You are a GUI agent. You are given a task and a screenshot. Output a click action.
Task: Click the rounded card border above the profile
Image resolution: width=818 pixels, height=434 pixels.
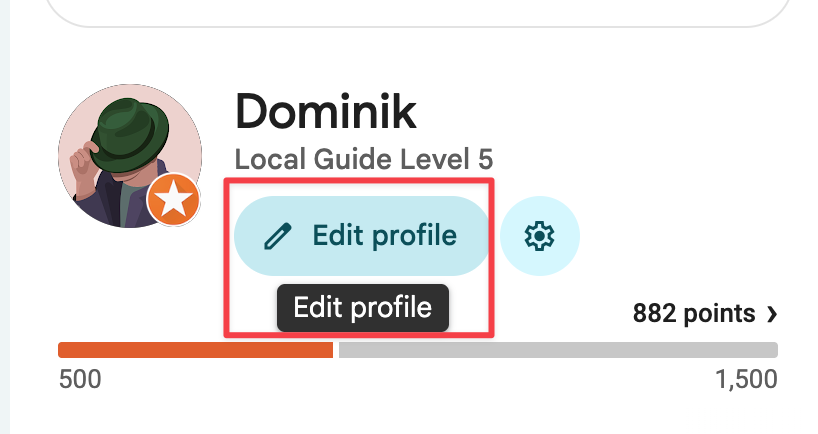coord(400,24)
